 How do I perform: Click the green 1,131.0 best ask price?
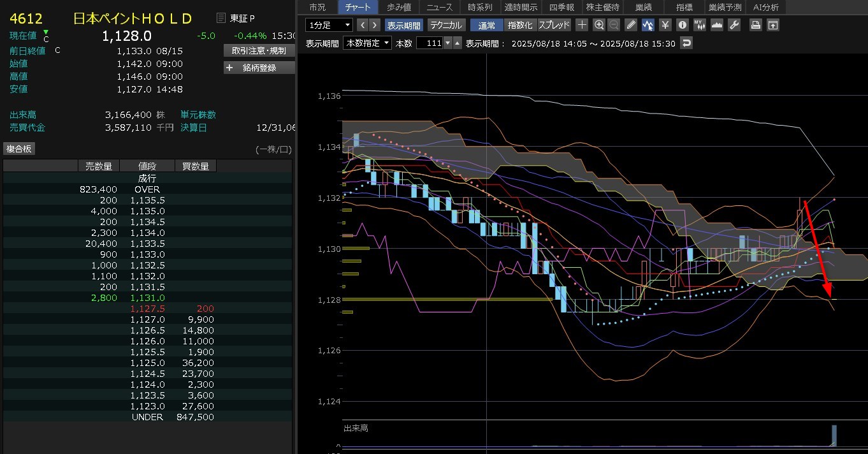click(148, 298)
